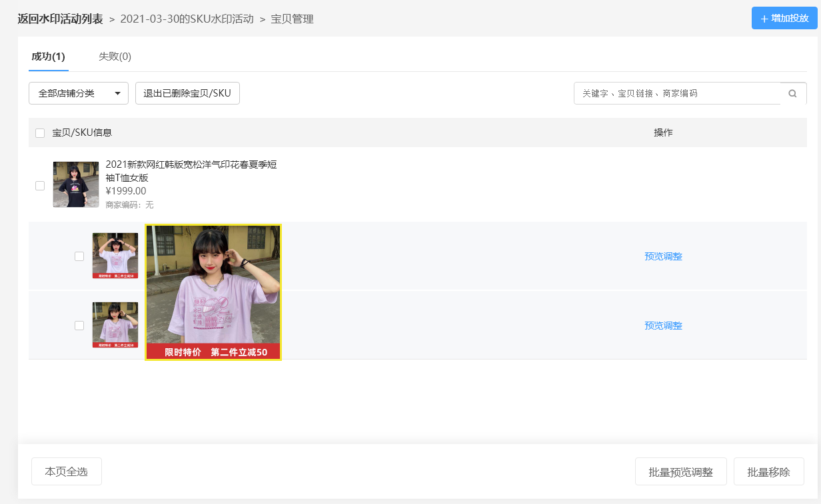The height and width of the screenshot is (504, 821).
Task: Expand the 全部店铺分类 dropdown
Action: click(79, 93)
